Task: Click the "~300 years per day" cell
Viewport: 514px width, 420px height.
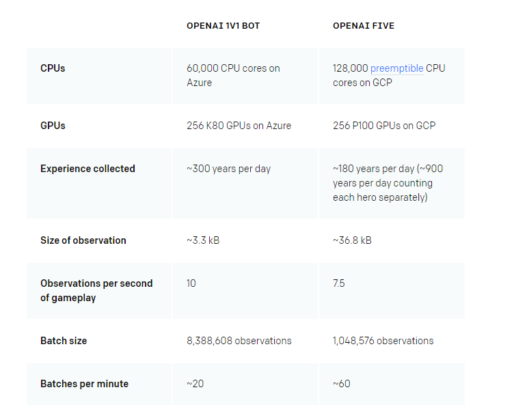Action: point(228,169)
